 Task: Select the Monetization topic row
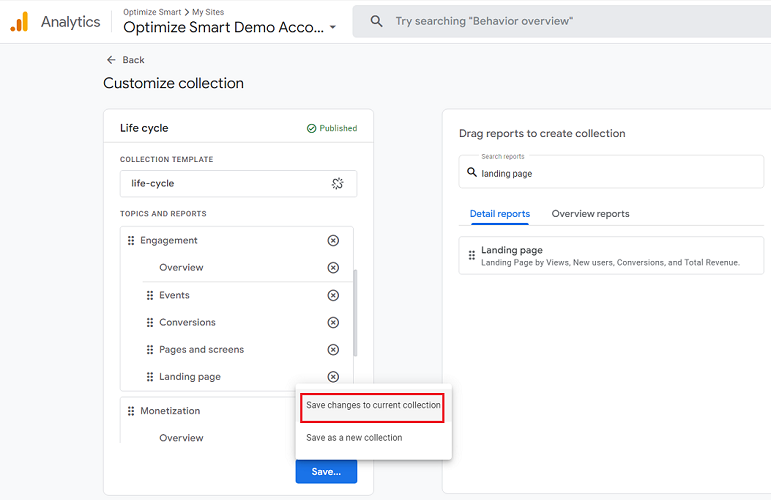pos(208,411)
